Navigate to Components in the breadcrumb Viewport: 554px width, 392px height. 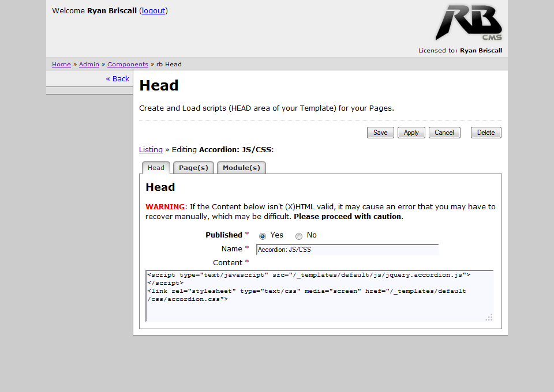point(128,65)
